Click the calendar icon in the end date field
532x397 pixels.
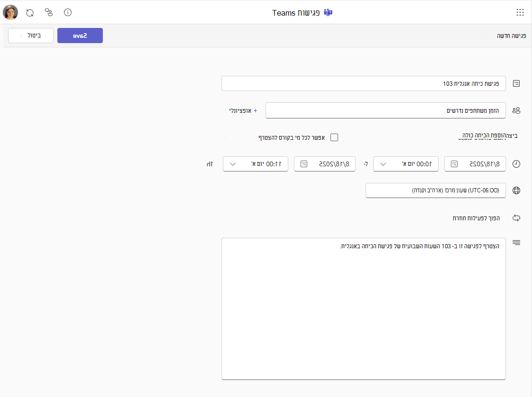(304, 164)
